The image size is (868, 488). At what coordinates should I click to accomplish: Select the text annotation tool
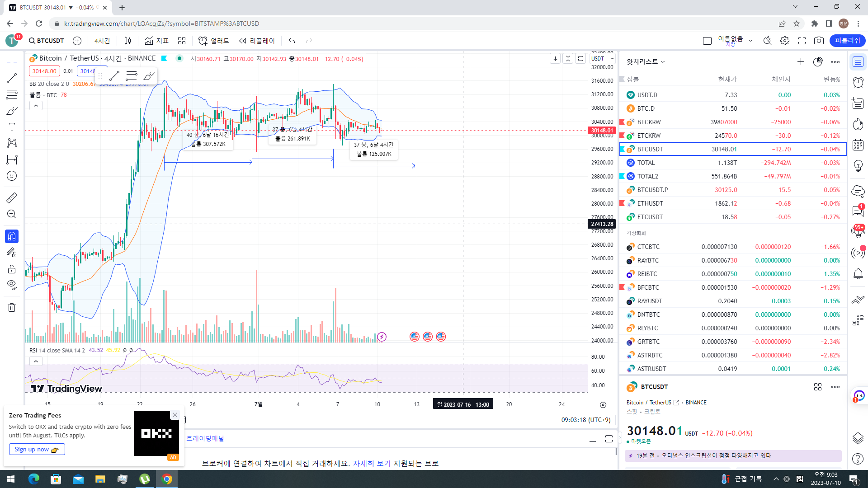(12, 127)
